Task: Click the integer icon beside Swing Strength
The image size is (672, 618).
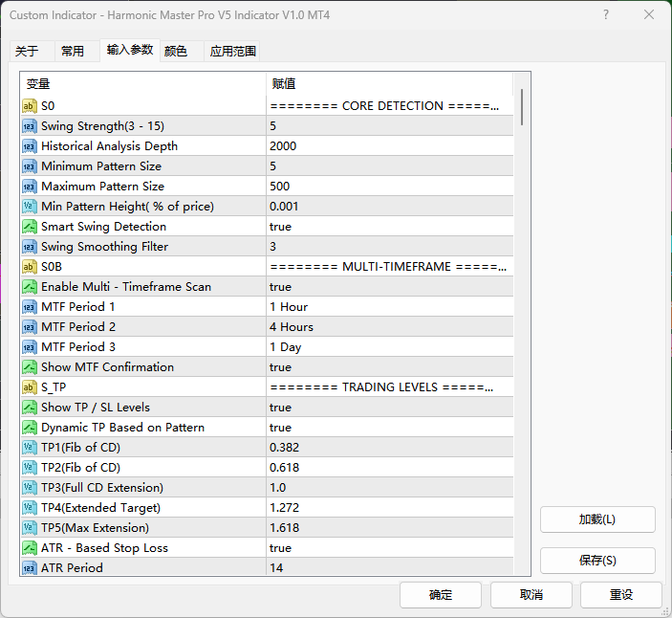Action: click(29, 126)
